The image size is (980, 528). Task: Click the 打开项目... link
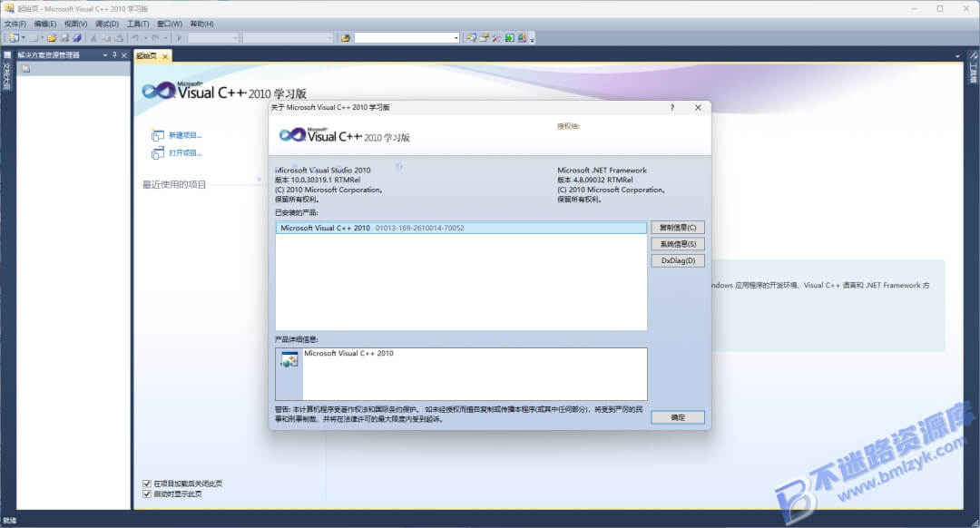[x=185, y=153]
